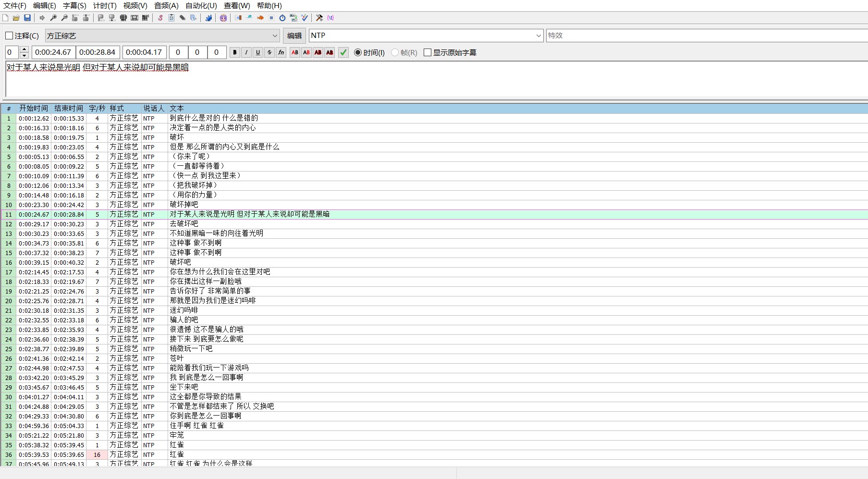
Task: Open the 字幕(S) menu
Action: point(74,6)
